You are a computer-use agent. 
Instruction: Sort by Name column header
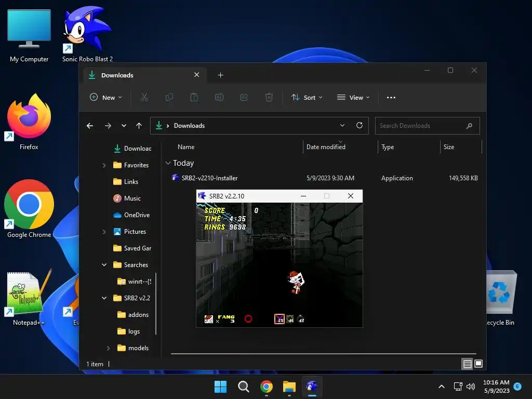point(187,147)
